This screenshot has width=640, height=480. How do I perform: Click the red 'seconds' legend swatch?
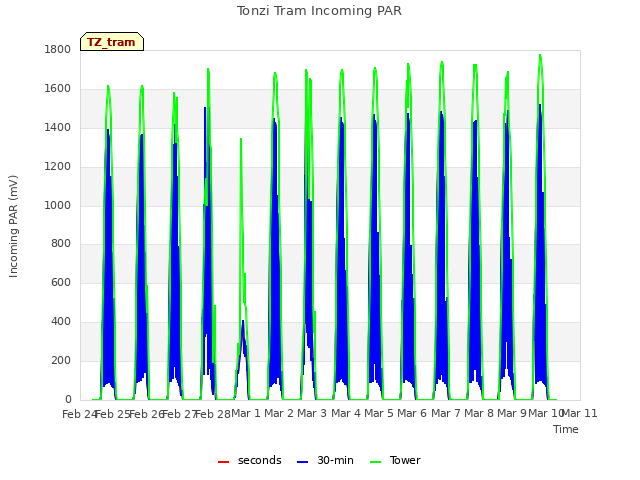(223, 462)
